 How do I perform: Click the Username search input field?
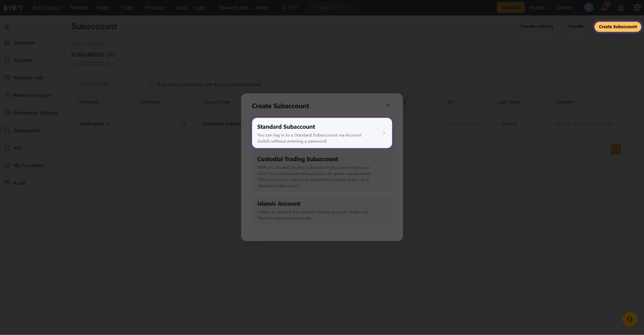(x=110, y=84)
